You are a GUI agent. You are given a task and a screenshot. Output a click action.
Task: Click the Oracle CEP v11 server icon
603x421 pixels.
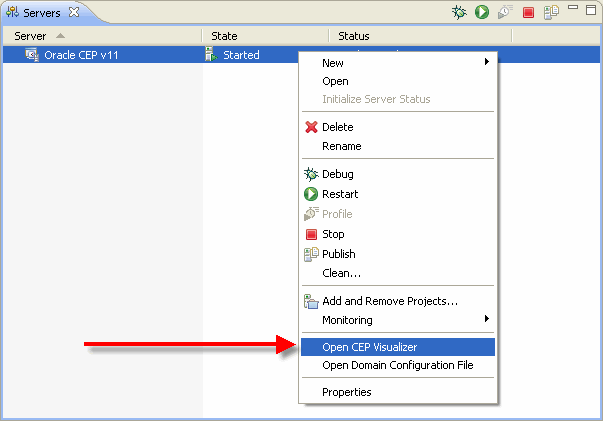(x=32, y=55)
